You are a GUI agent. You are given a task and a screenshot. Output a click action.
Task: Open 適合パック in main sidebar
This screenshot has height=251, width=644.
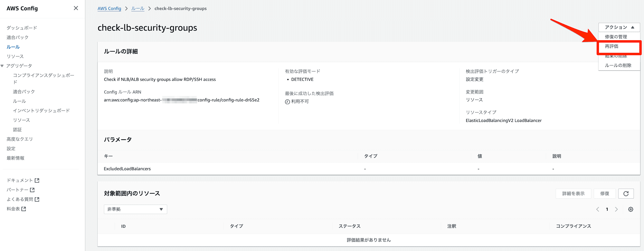point(18,37)
